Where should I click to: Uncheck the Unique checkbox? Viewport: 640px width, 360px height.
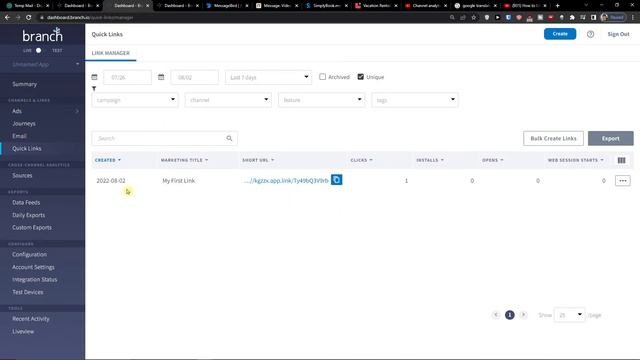[x=360, y=77]
